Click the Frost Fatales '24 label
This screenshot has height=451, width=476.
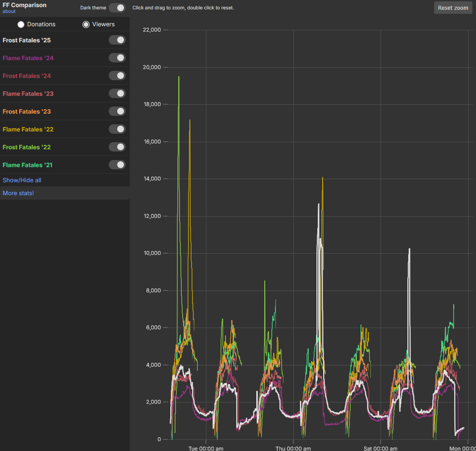[27, 76]
